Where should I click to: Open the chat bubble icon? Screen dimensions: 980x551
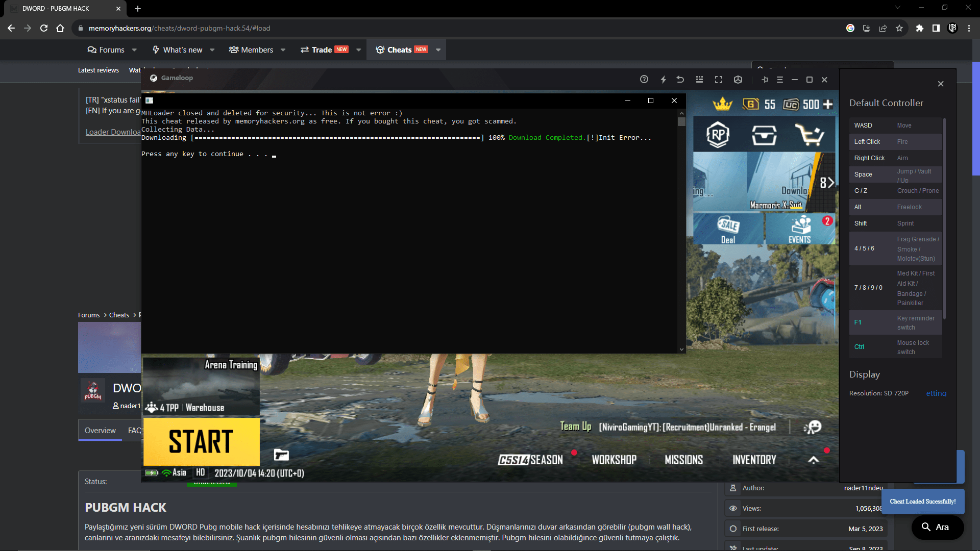813,427
